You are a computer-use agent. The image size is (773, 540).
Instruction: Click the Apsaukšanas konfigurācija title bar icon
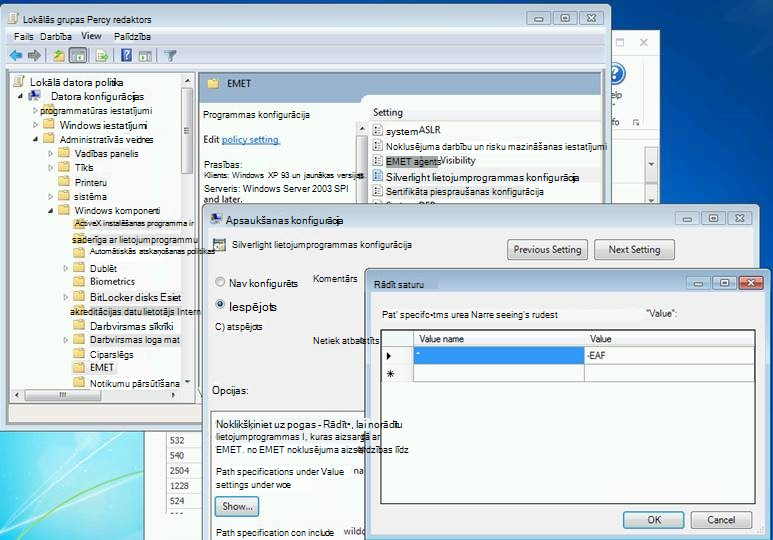pyautogui.click(x=215, y=219)
